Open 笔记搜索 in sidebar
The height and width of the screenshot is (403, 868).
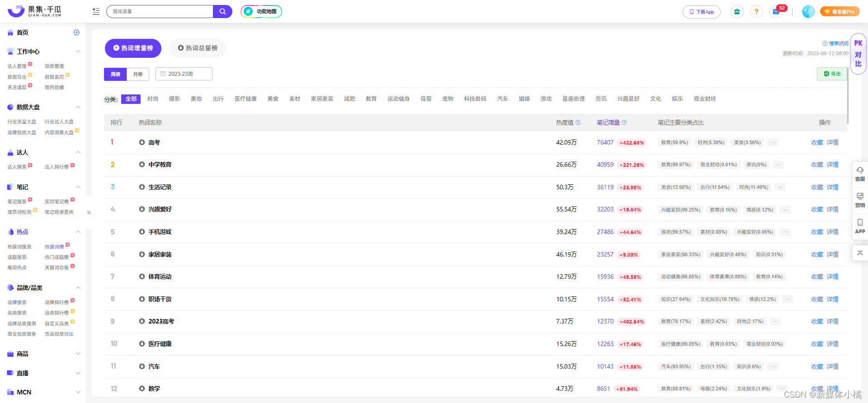(x=17, y=201)
